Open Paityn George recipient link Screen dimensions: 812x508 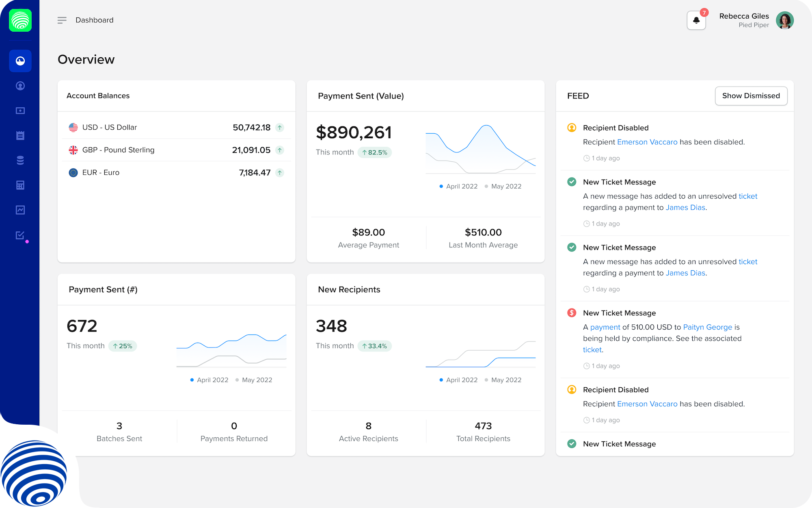point(707,327)
